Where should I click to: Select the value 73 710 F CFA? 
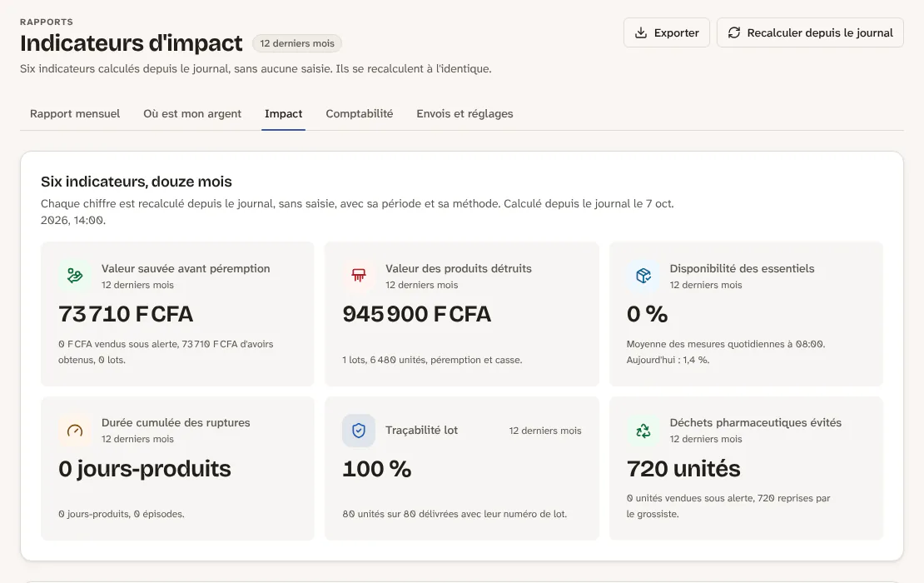(x=126, y=314)
